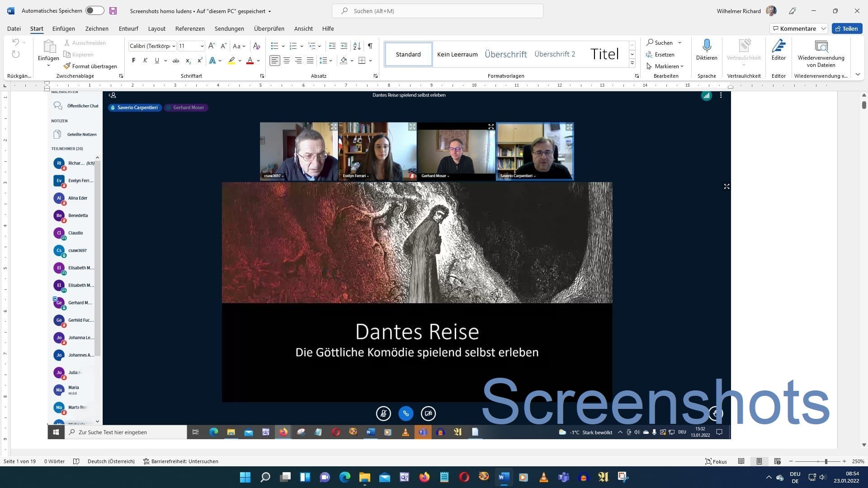Viewport: 868px width, 488px height.
Task: Toggle Bold formatting button
Action: tap(133, 61)
